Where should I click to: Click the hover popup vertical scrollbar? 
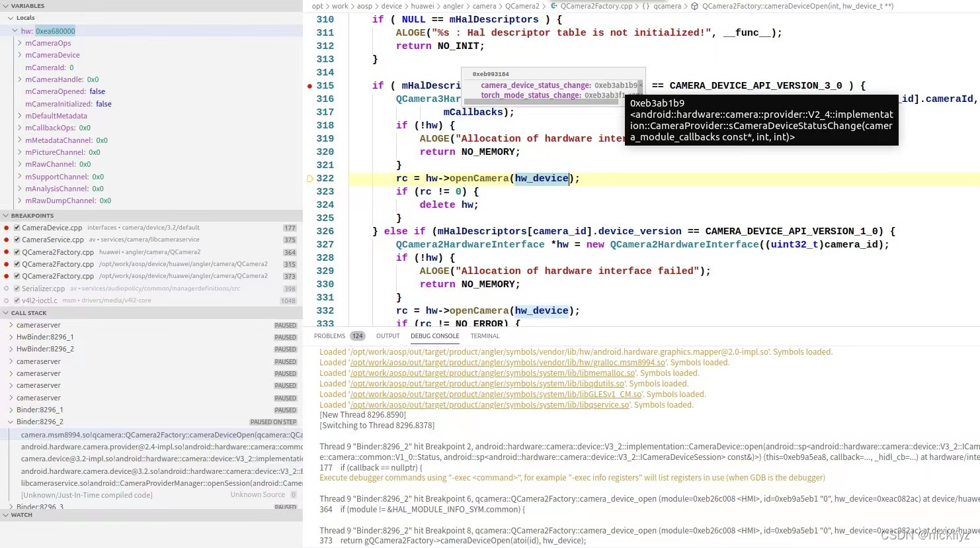coord(641,86)
